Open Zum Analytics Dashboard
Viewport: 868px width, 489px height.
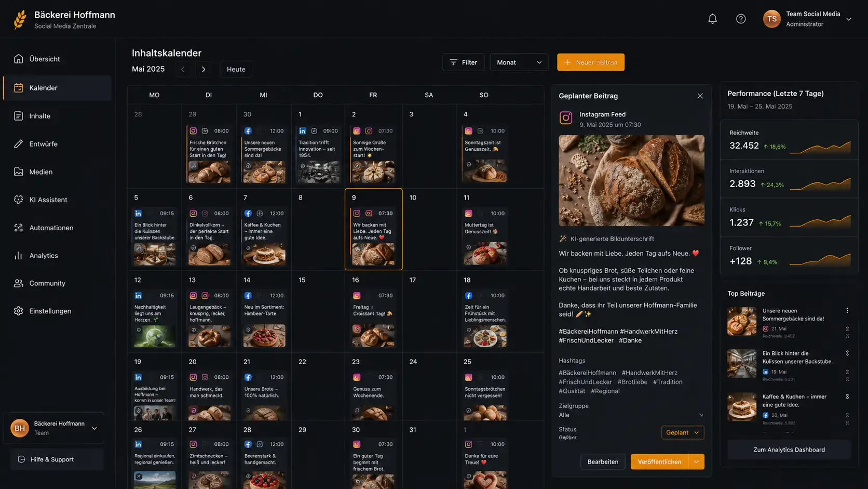coord(789,450)
